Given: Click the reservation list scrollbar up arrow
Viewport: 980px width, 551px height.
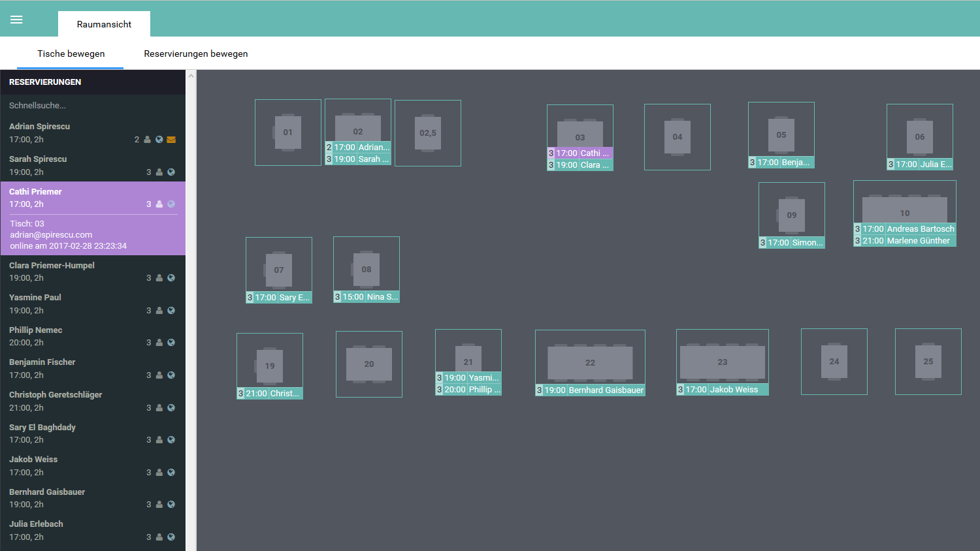Looking at the screenshot, I should coord(191,76).
